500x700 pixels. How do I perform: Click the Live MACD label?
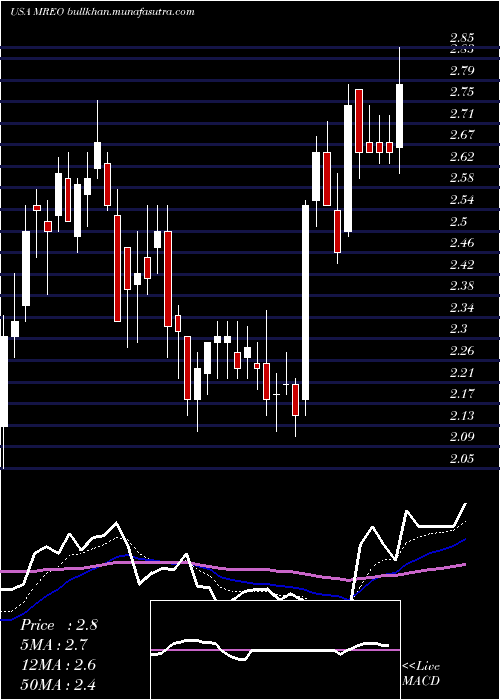[421, 673]
